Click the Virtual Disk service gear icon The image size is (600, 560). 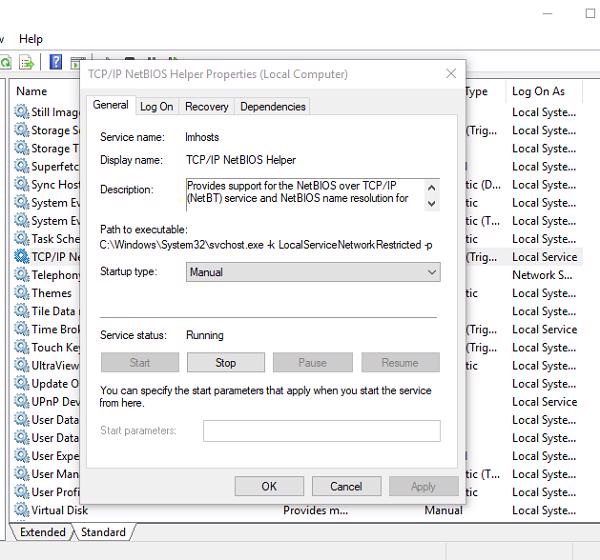(x=21, y=510)
